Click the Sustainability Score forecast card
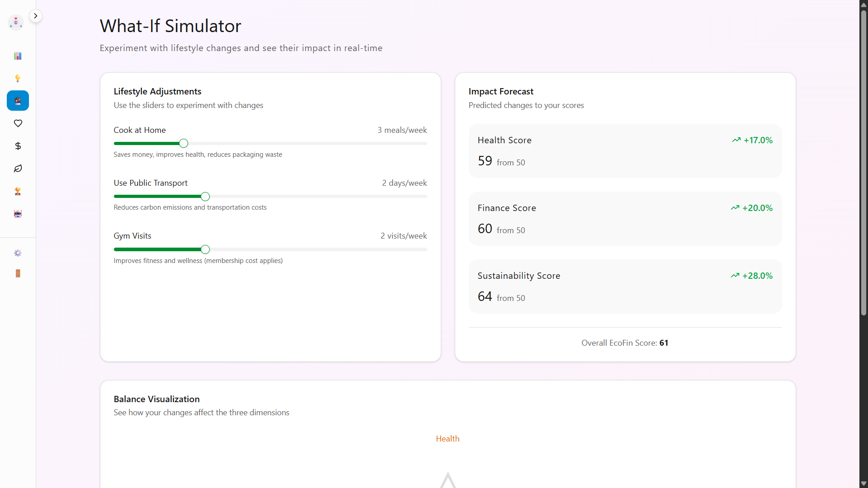Screen dimensions: 868x488 (625, 286)
